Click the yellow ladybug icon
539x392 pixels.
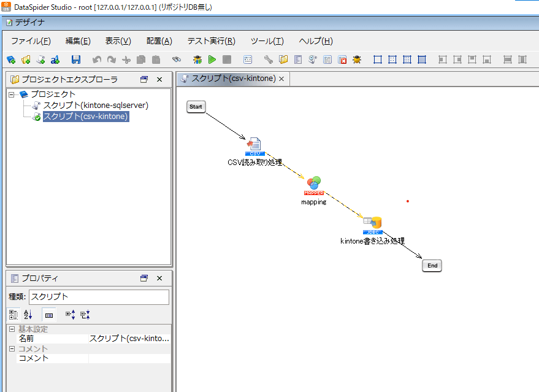point(357,60)
